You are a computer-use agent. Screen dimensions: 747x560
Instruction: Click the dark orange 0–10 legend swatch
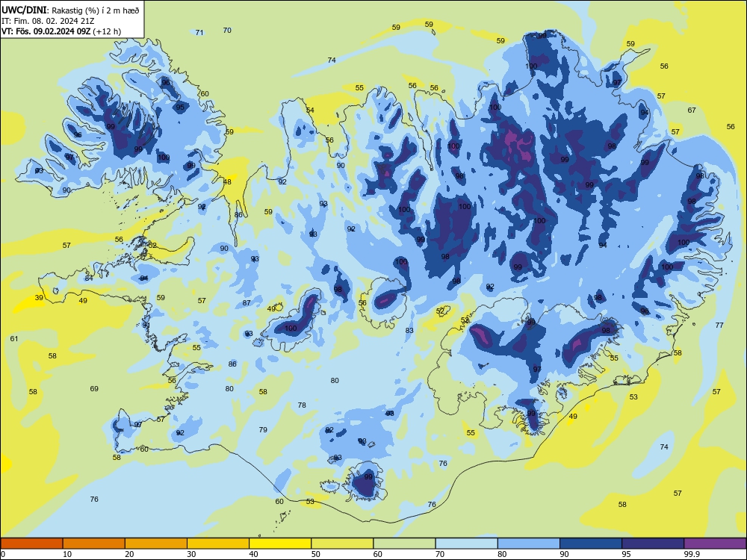pos(31,544)
